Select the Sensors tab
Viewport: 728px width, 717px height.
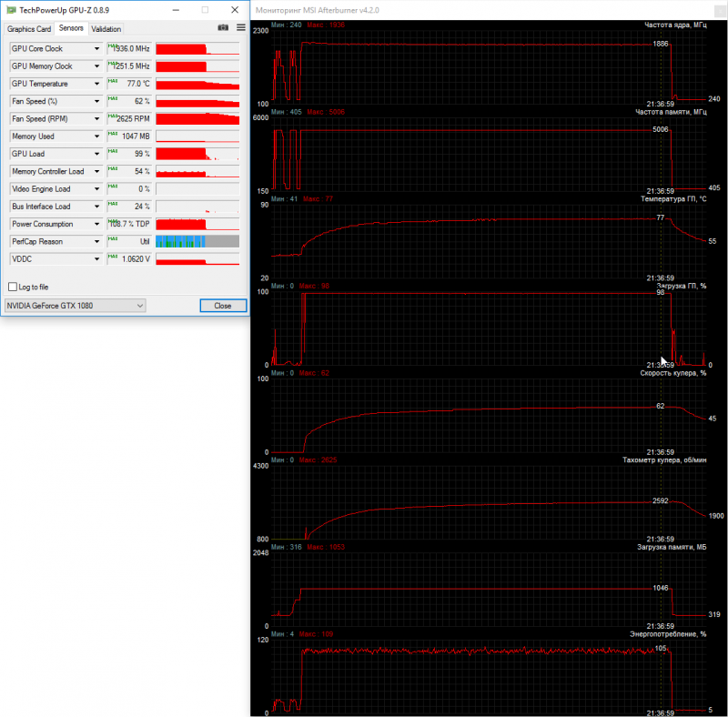[x=71, y=28]
